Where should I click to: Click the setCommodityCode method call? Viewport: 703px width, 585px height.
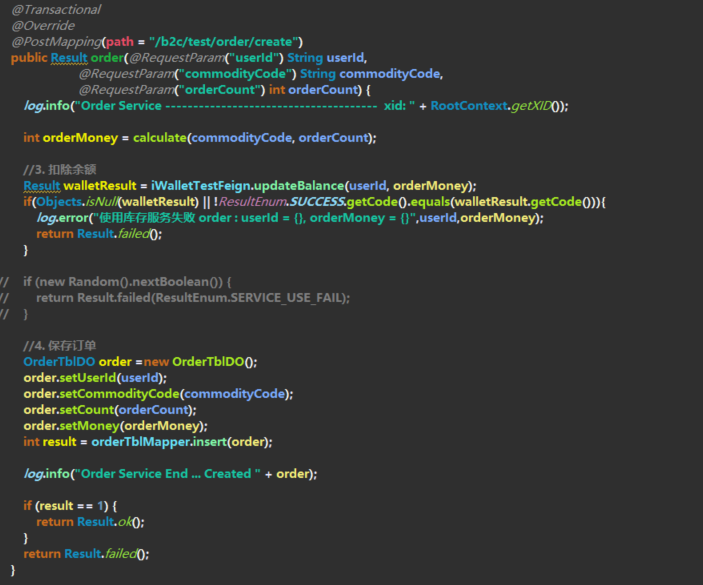tap(119, 394)
